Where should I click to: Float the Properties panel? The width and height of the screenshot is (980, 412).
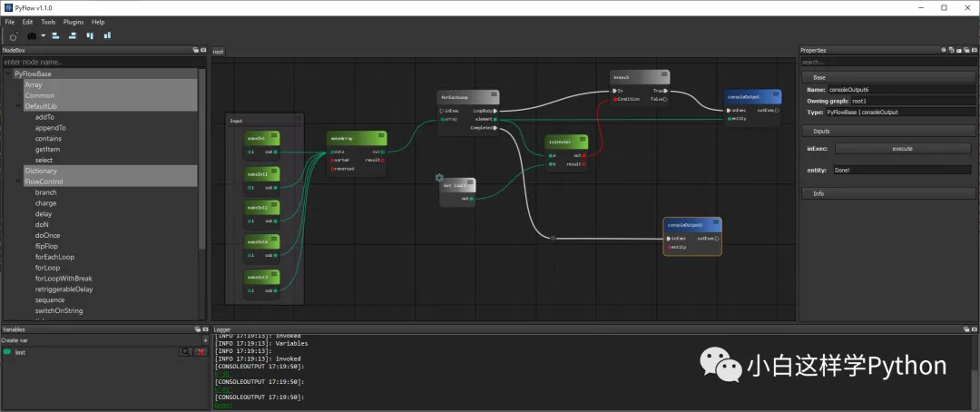click(965, 50)
